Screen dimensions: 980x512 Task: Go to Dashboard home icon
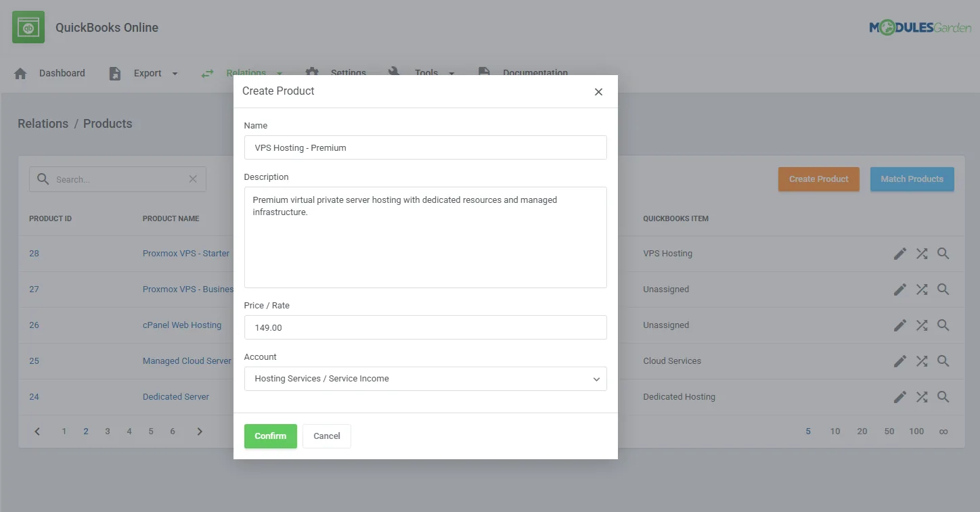[x=20, y=74]
